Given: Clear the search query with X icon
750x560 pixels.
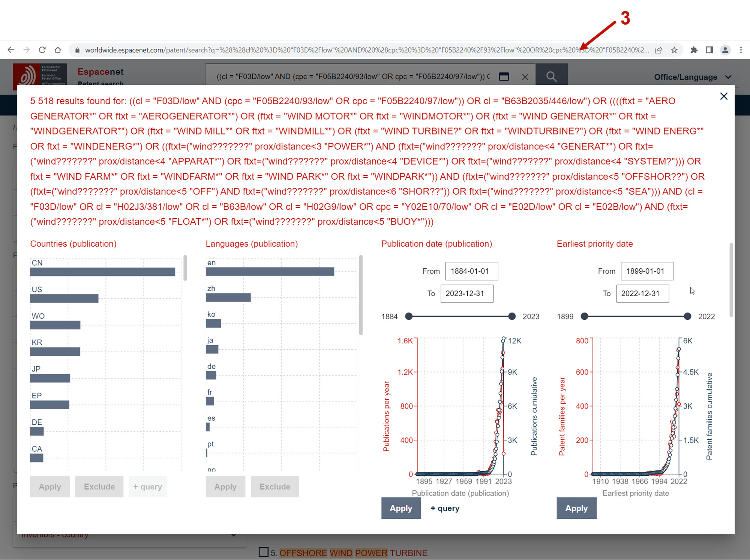Looking at the screenshot, I should [x=525, y=77].
